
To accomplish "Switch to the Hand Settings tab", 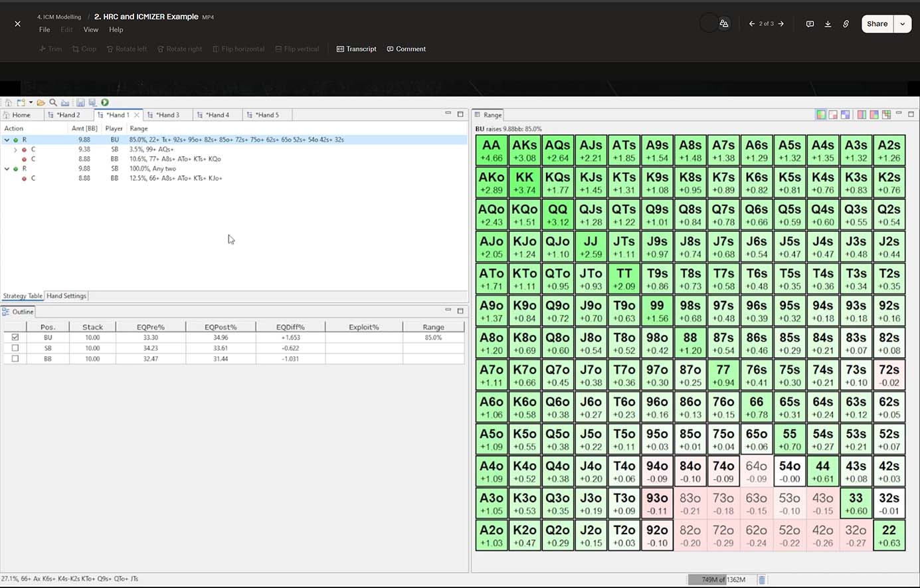I will point(66,296).
